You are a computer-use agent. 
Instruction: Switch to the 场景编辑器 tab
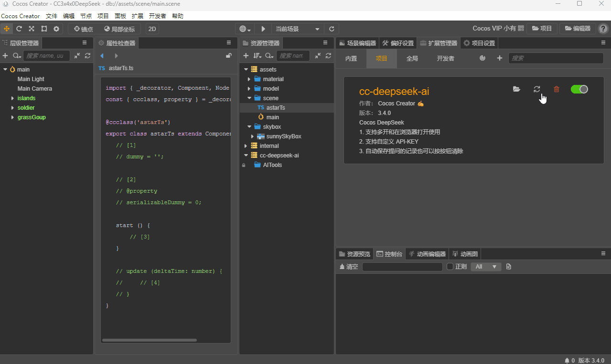[x=357, y=43]
